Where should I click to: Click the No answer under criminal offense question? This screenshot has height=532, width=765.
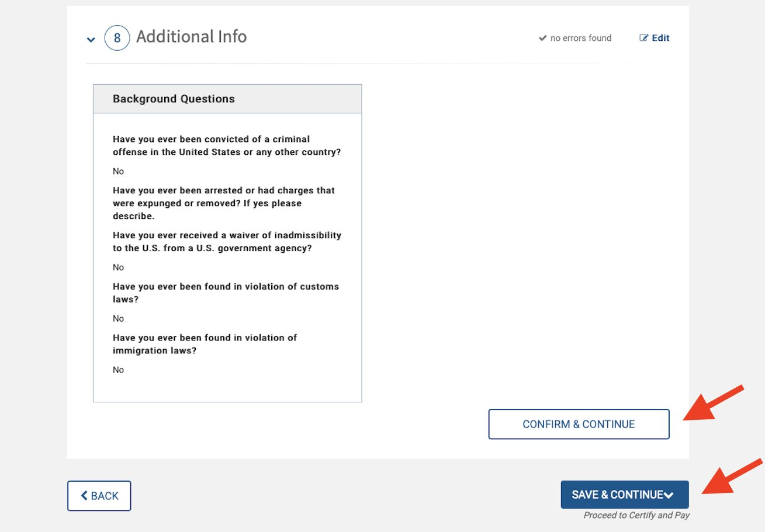[x=119, y=171]
